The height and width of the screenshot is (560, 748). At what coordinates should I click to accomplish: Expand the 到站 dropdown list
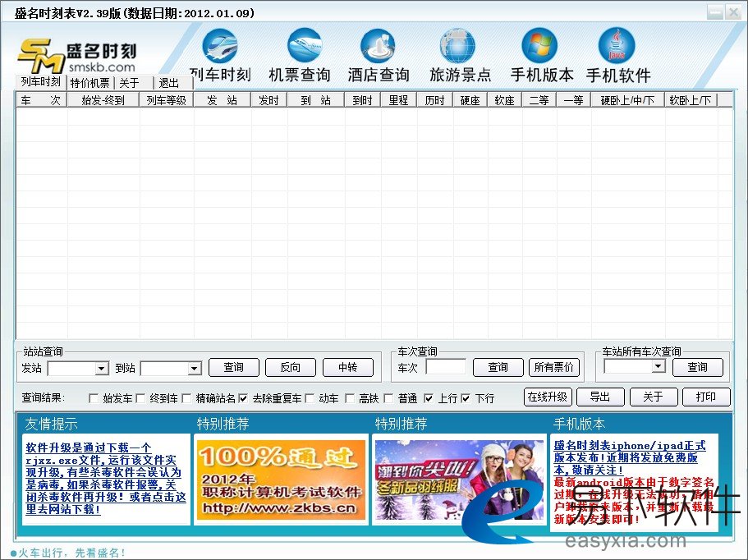(194, 368)
